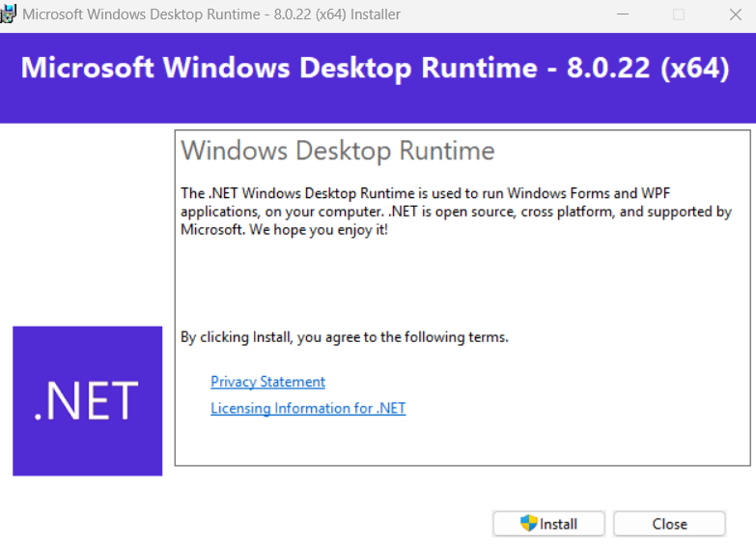756x546 pixels.
Task: Click the purple banner heading 'Microsoft Windows Desktop Runtime - 8.0.22 (x64)'
Action: (376, 68)
